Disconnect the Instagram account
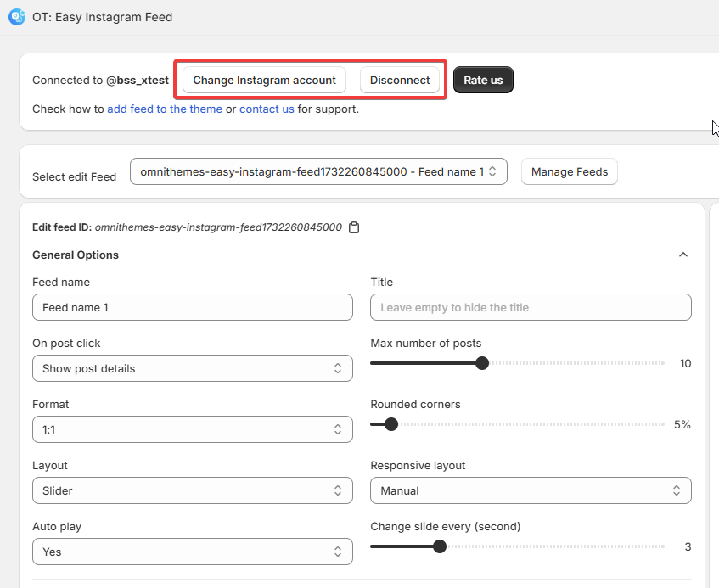 point(400,80)
